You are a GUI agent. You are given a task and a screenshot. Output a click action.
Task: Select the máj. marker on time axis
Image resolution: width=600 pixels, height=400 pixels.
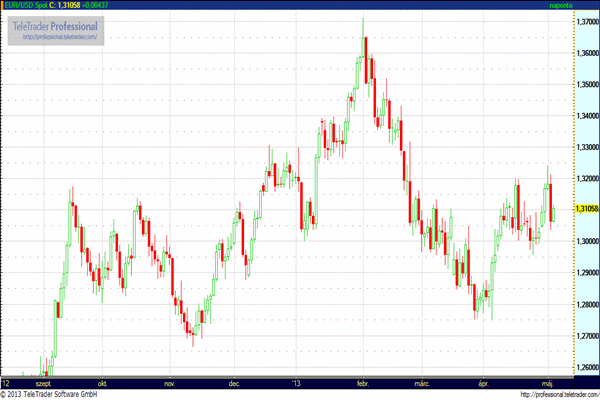pyautogui.click(x=545, y=382)
